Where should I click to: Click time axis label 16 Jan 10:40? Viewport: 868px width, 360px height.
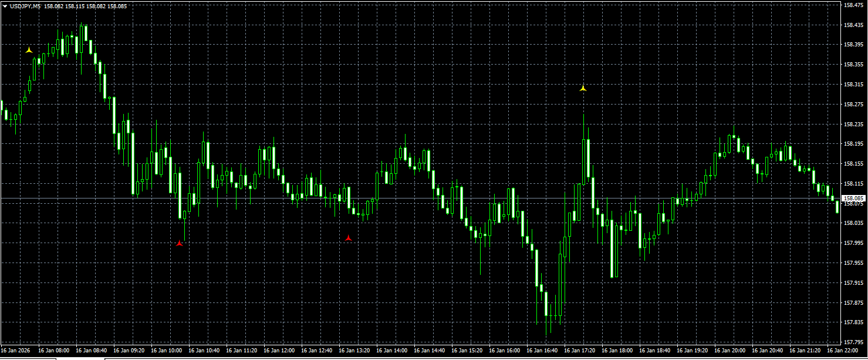click(204, 351)
